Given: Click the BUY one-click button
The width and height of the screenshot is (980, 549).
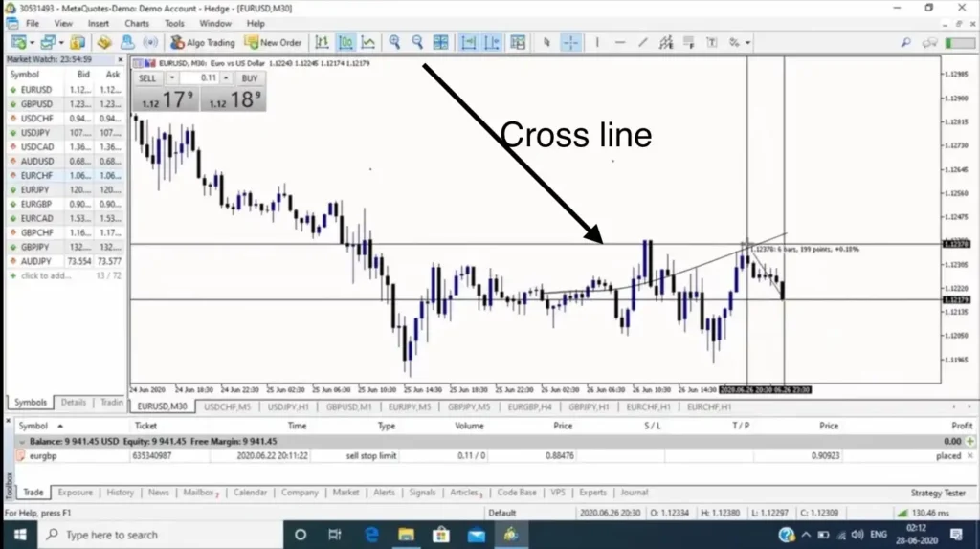Looking at the screenshot, I should pos(250,78).
